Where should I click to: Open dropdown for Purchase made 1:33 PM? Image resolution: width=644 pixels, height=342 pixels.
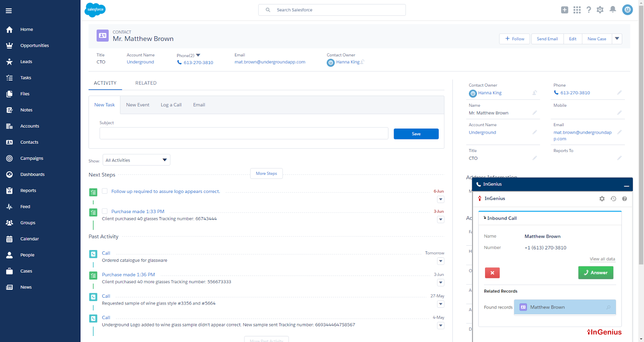441,220
